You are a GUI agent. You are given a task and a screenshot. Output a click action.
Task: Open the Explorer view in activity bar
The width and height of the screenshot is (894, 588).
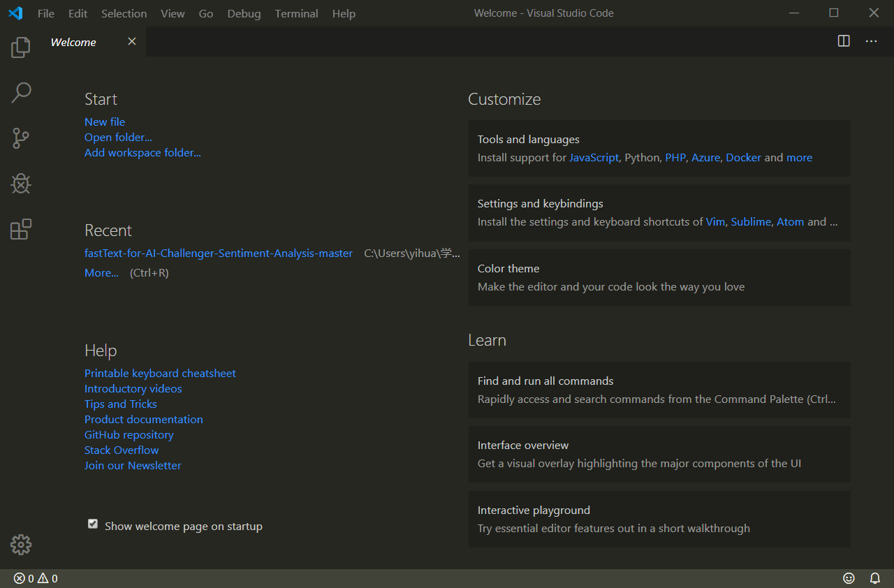(21, 47)
